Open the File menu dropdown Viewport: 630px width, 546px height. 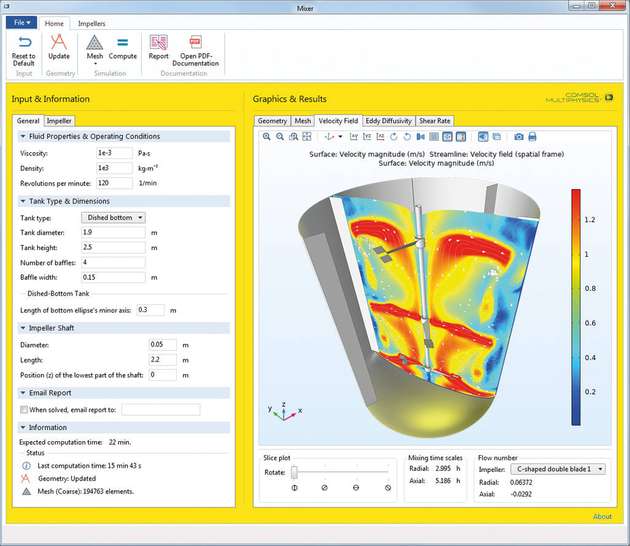click(21, 22)
